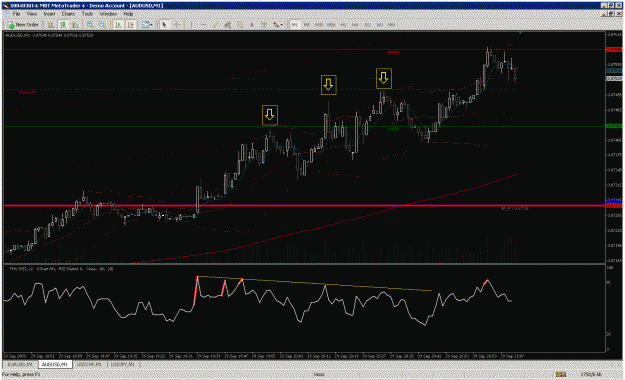Toggle chart auto scroll
625x380 pixels.
(118, 25)
